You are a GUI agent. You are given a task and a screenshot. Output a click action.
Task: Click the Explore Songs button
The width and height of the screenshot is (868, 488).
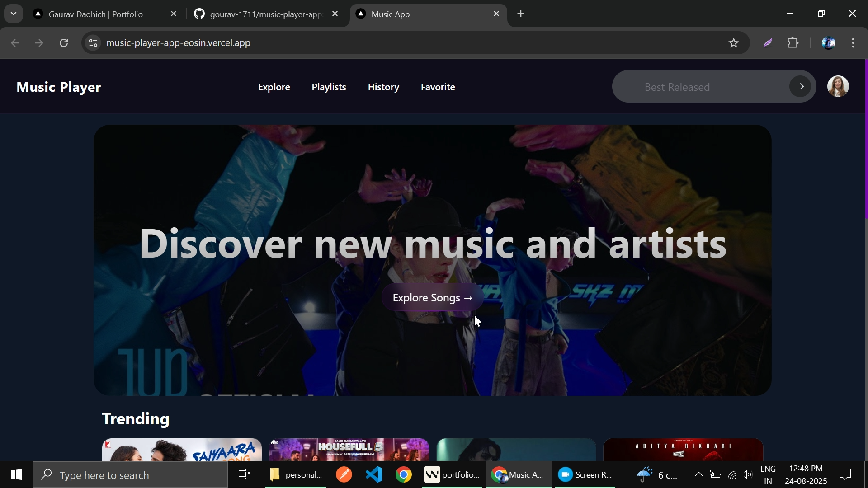[x=431, y=298]
